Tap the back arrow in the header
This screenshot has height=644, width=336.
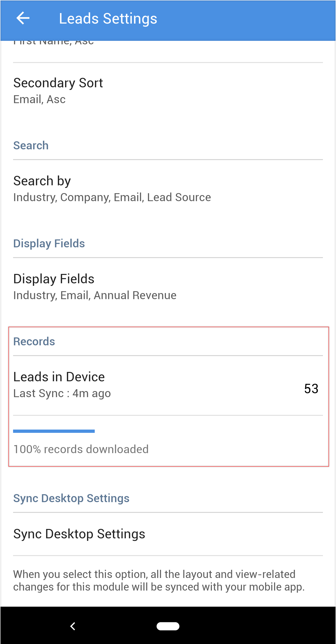pos(23,18)
